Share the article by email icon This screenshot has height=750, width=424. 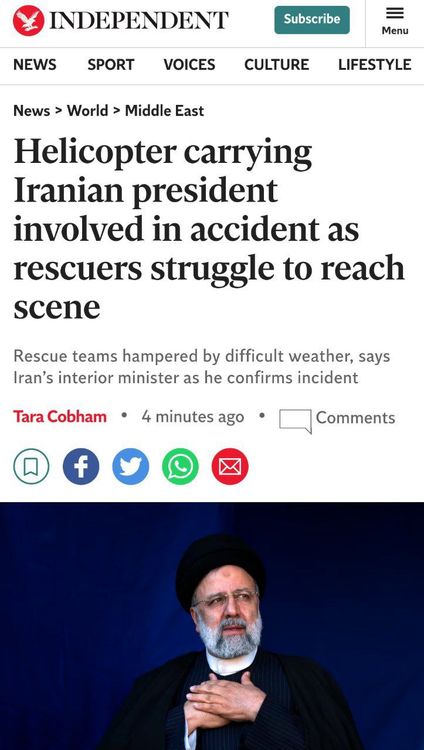pyautogui.click(x=230, y=466)
